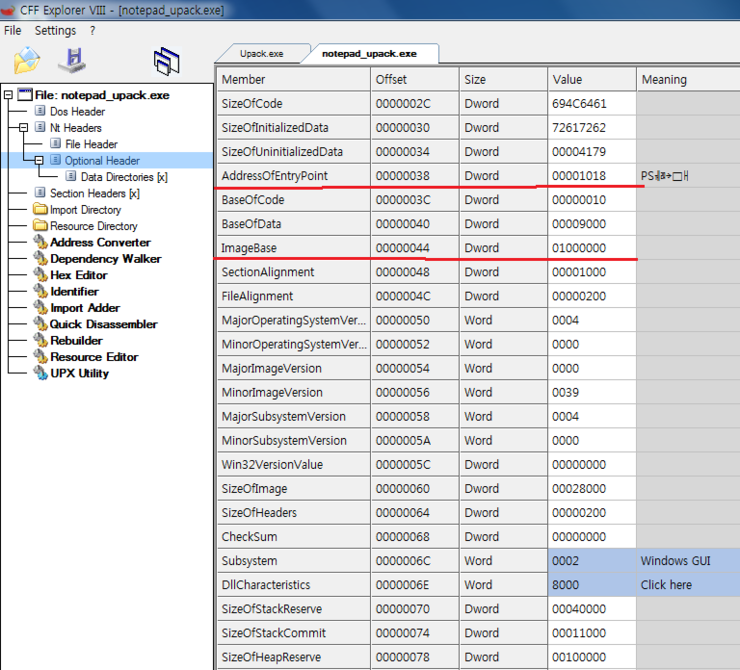Click the CFF Explorer title bar app icon
The width and height of the screenshot is (740, 670).
8,9
